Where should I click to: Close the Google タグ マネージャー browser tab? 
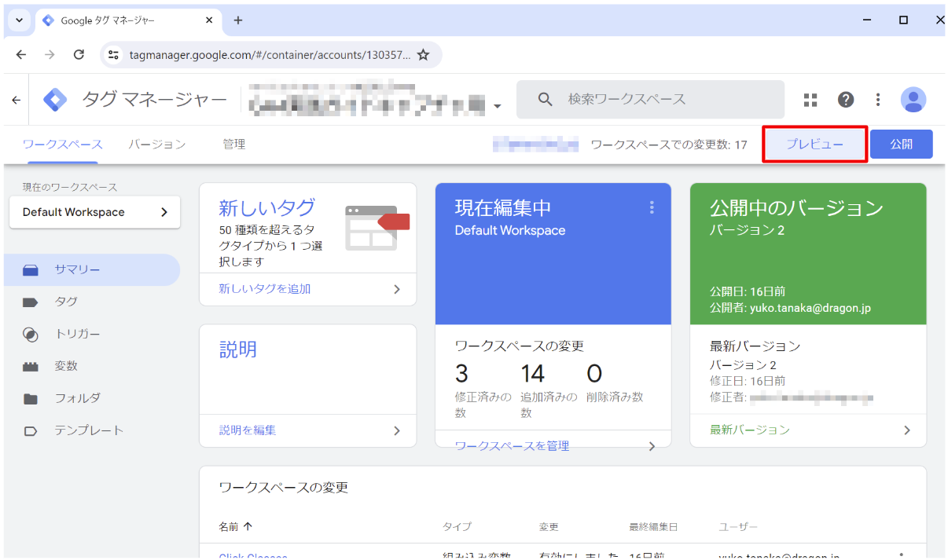[x=209, y=20]
